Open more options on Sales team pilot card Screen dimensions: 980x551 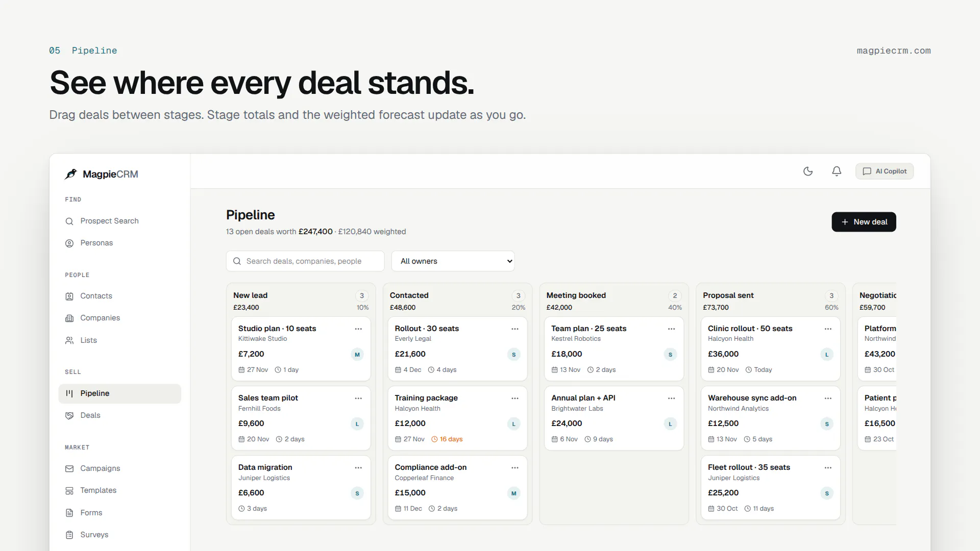tap(358, 398)
